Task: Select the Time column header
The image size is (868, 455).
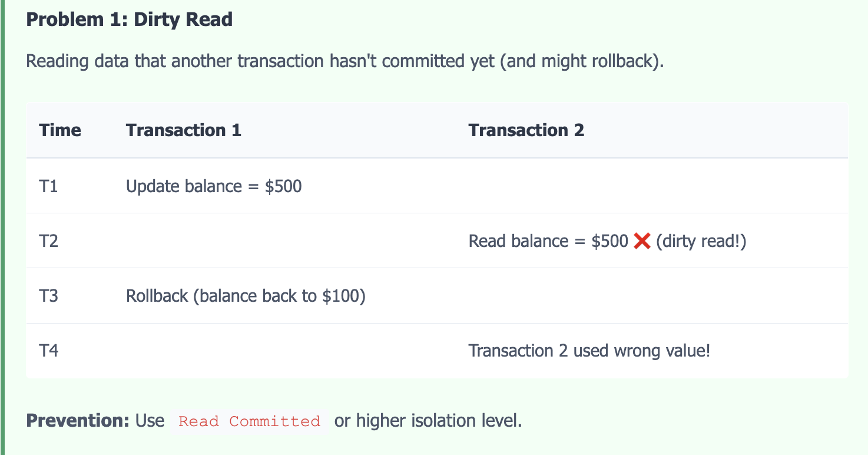Action: tap(60, 130)
